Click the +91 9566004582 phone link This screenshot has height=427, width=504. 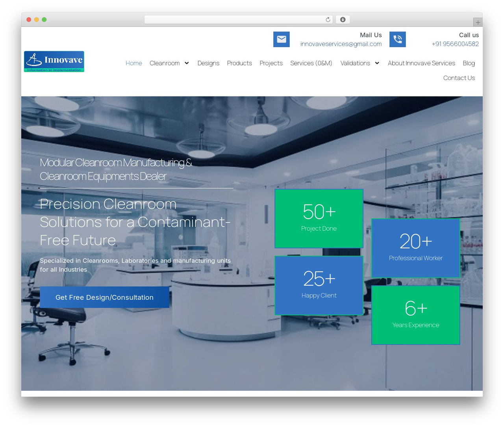click(x=455, y=44)
